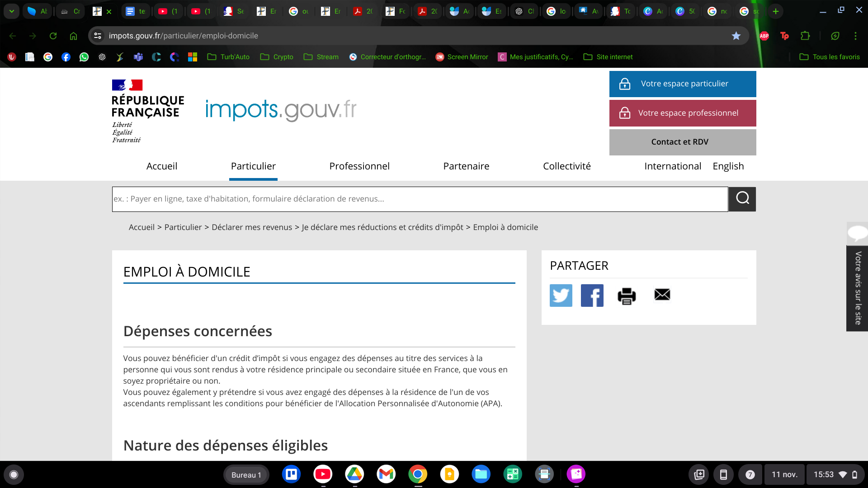Open the Chrome three-dot menu

coord(855,36)
